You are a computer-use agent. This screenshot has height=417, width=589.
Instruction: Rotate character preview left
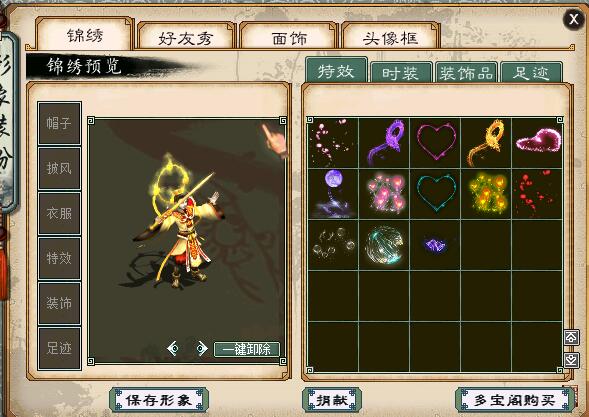174,349
